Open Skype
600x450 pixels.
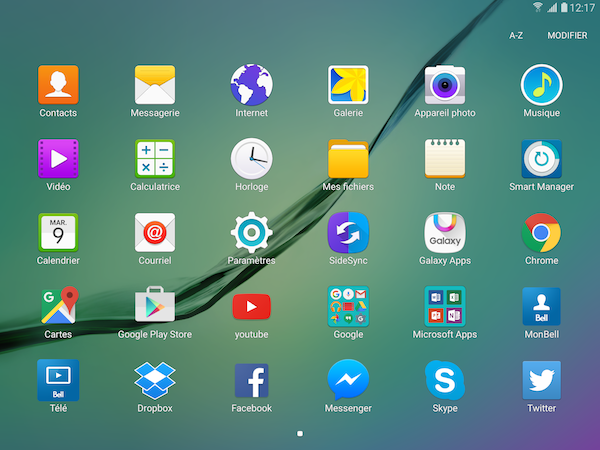(445, 380)
